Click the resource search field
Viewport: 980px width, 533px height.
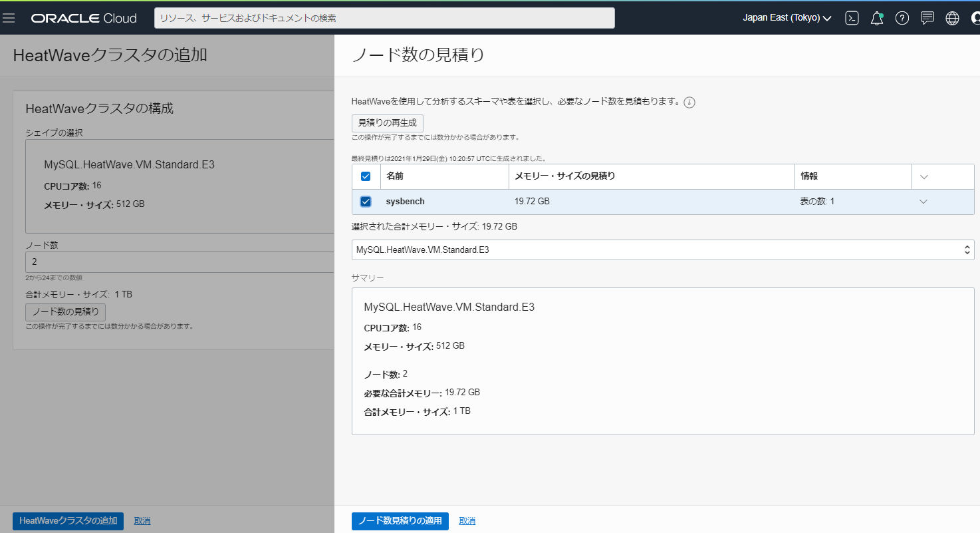tap(384, 18)
